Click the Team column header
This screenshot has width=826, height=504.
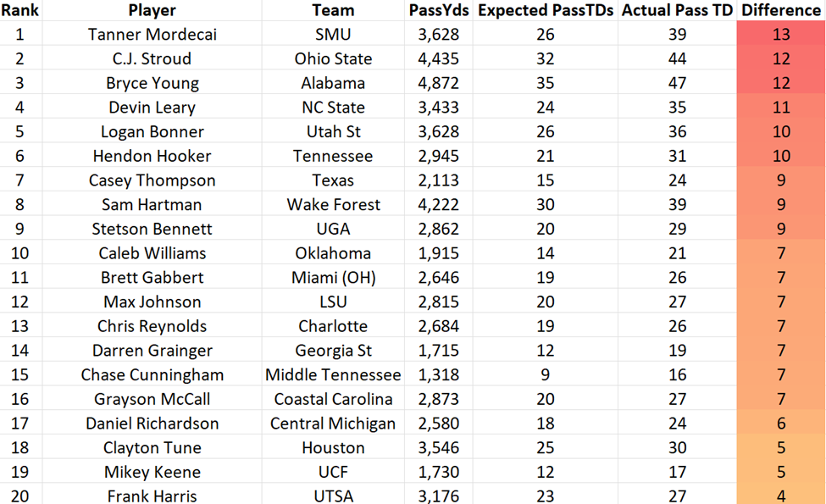pyautogui.click(x=333, y=10)
